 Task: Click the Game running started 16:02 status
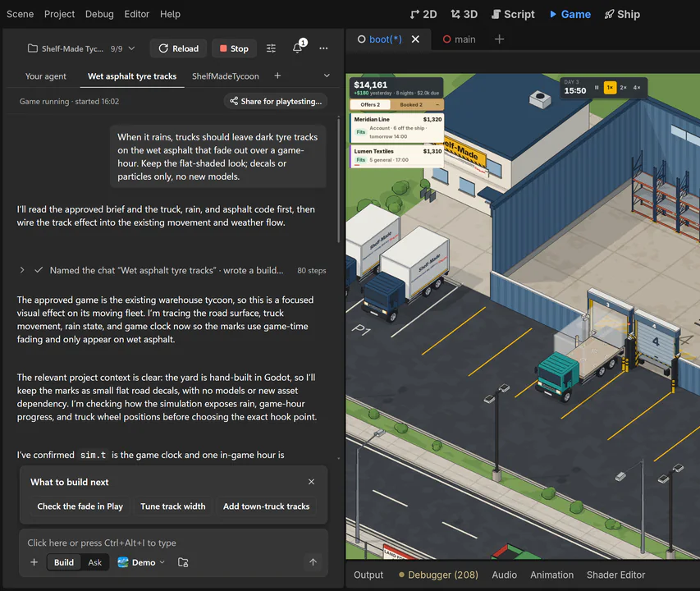pyautogui.click(x=69, y=101)
